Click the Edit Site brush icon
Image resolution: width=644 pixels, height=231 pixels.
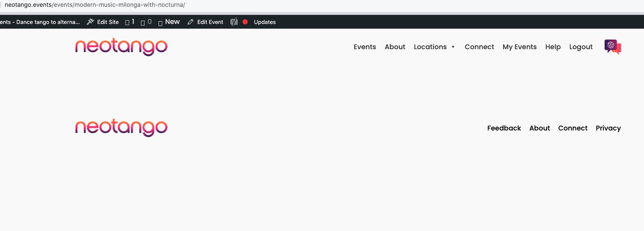pyautogui.click(x=90, y=22)
